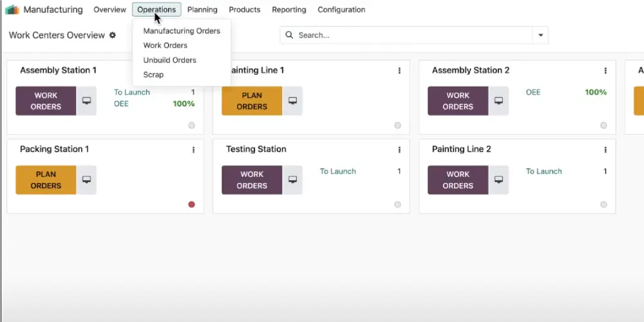Image resolution: width=644 pixels, height=322 pixels.
Task: Open tablet view icon for Painting Line 2
Action: pyautogui.click(x=498, y=180)
